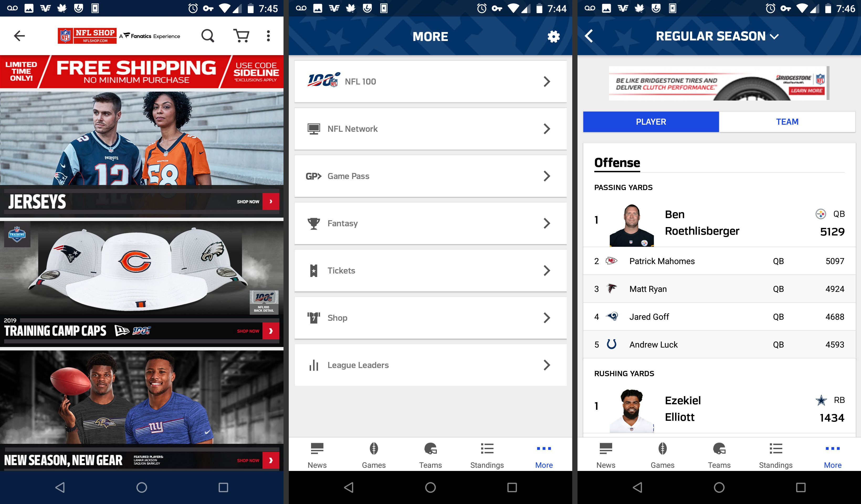Switch to PLAYER stats view

(650, 121)
